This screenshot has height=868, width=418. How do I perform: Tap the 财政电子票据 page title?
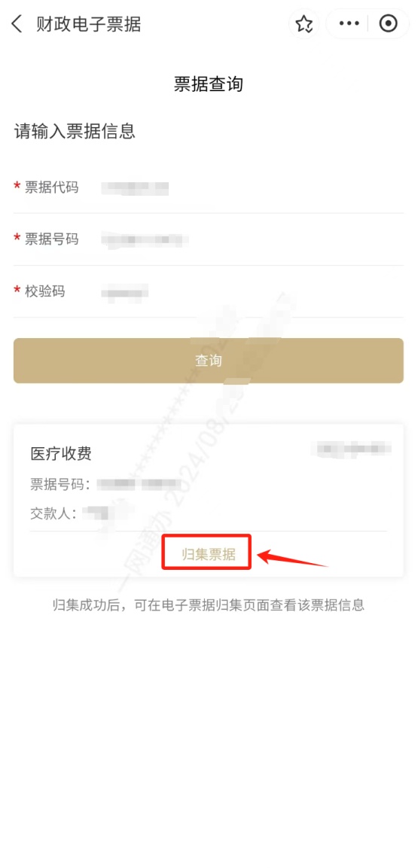[89, 24]
